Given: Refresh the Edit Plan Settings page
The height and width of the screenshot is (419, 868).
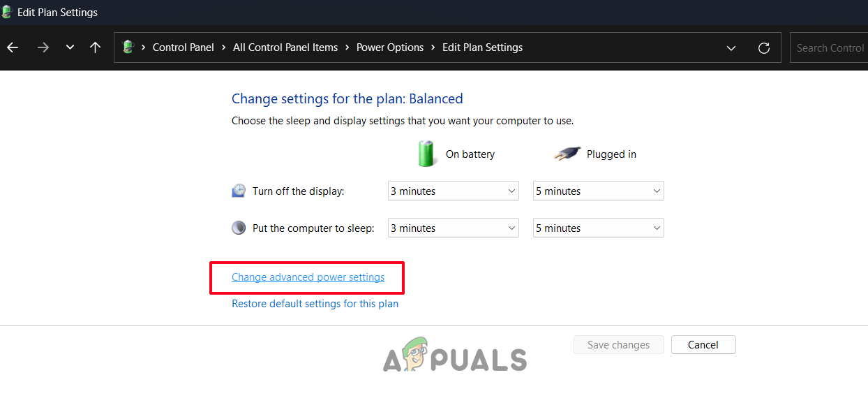Looking at the screenshot, I should [x=764, y=47].
